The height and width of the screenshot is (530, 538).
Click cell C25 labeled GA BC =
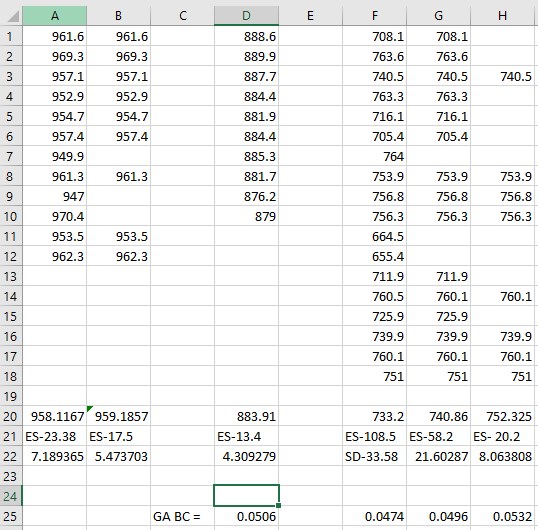(x=182, y=516)
